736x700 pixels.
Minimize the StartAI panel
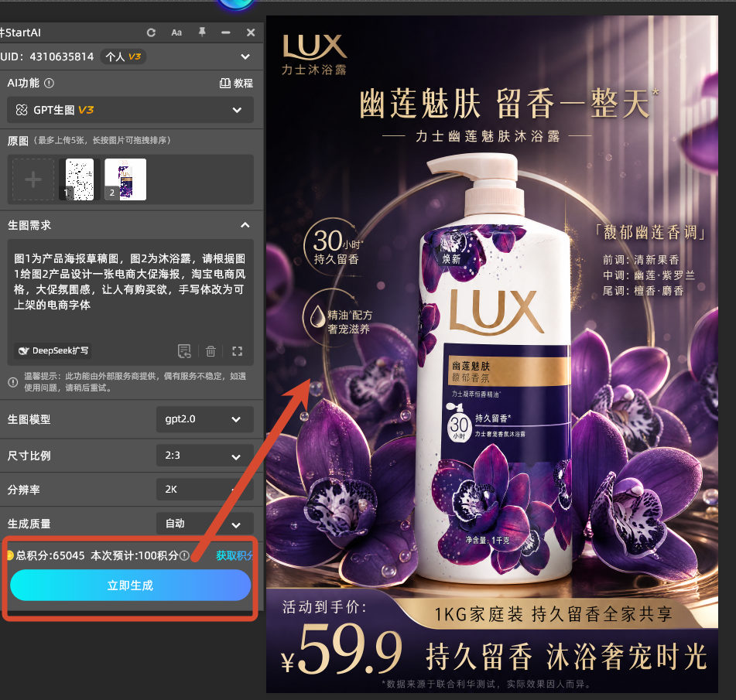(x=226, y=32)
